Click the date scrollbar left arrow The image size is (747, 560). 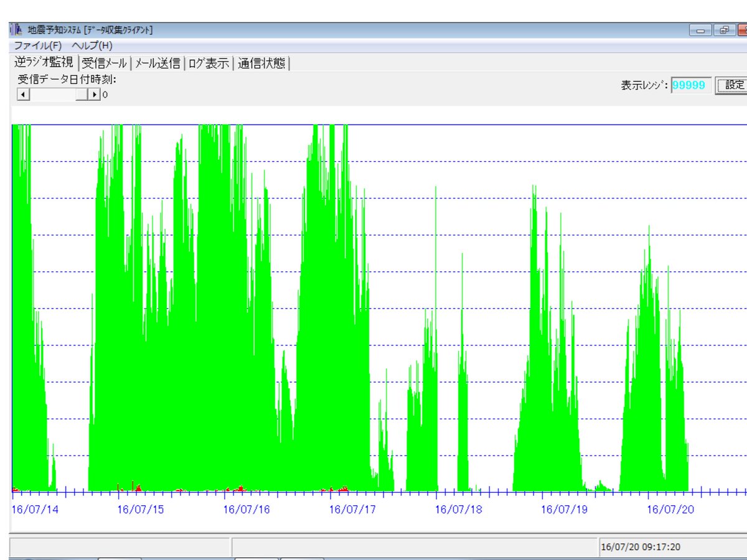[24, 95]
